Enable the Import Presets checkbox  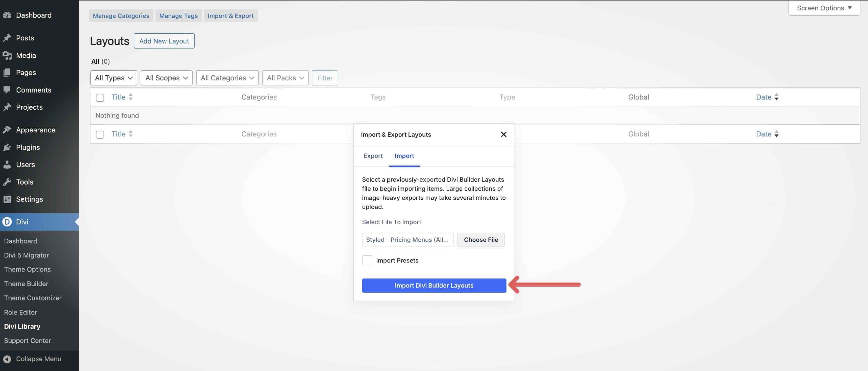[x=367, y=260]
